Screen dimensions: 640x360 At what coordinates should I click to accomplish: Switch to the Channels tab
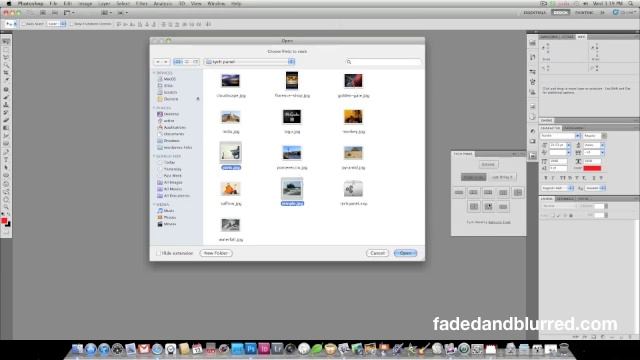pos(565,199)
